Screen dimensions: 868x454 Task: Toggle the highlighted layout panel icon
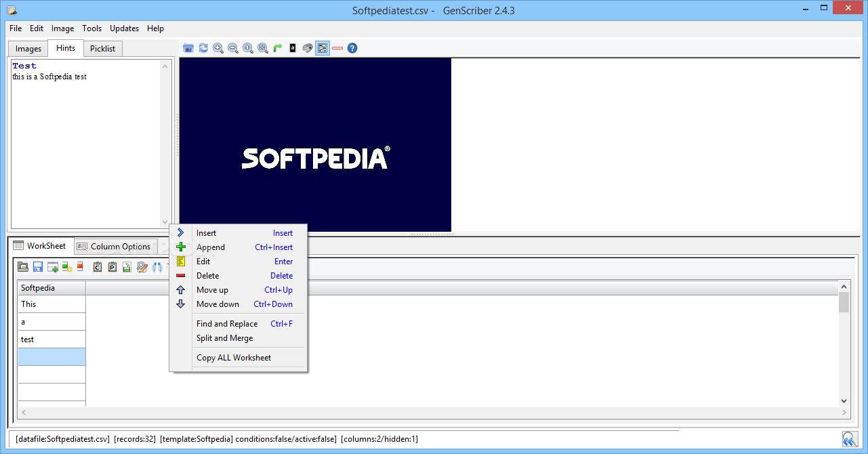[323, 48]
